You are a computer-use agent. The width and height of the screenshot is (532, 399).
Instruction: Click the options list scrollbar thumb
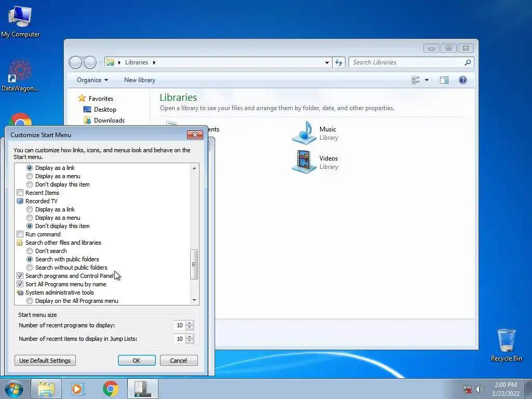pos(194,264)
